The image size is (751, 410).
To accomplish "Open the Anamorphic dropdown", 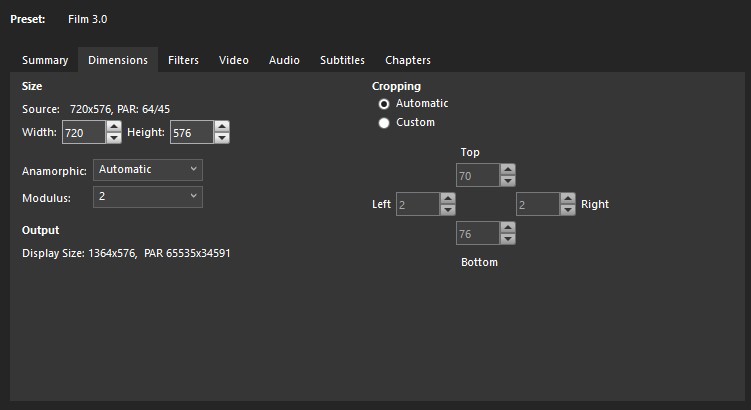I will click(148, 170).
